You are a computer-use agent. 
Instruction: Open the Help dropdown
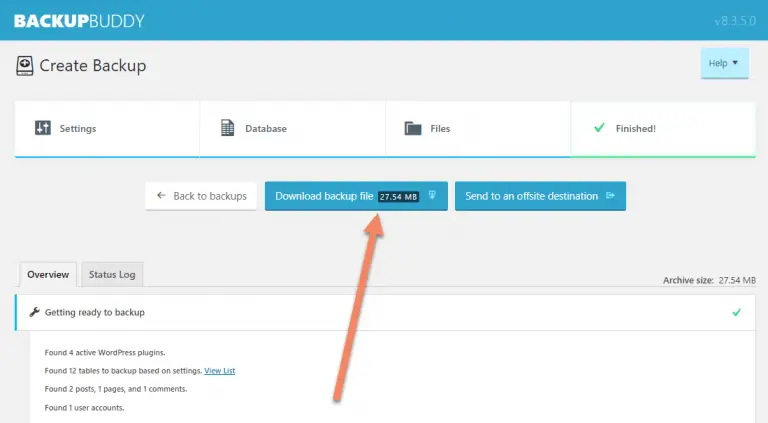[x=724, y=63]
